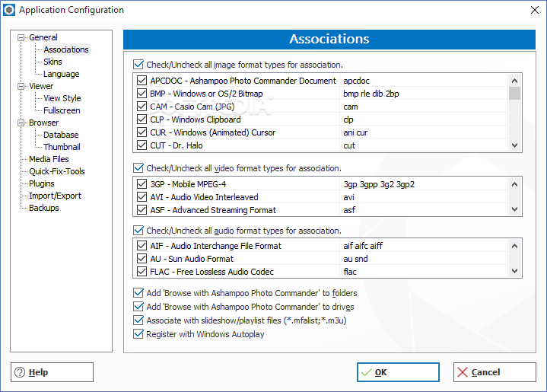Select Associations in the settings tree

(66, 49)
